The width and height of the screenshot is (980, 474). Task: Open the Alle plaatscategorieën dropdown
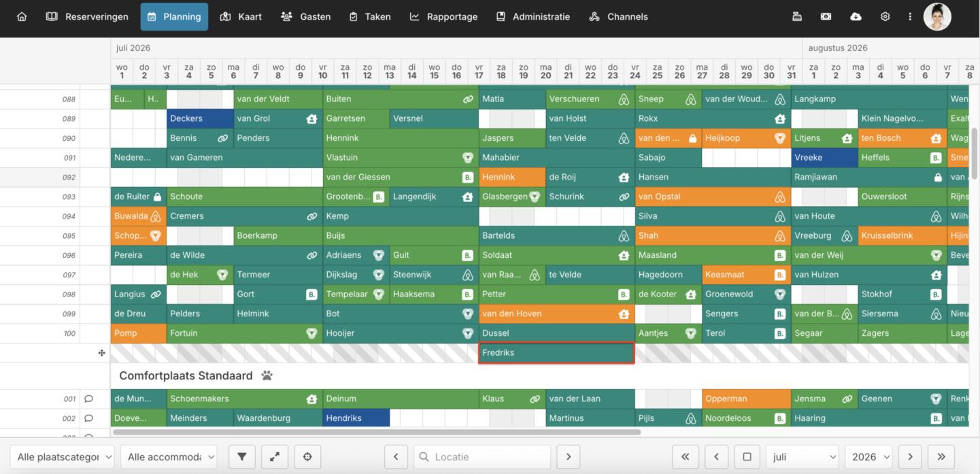63,457
